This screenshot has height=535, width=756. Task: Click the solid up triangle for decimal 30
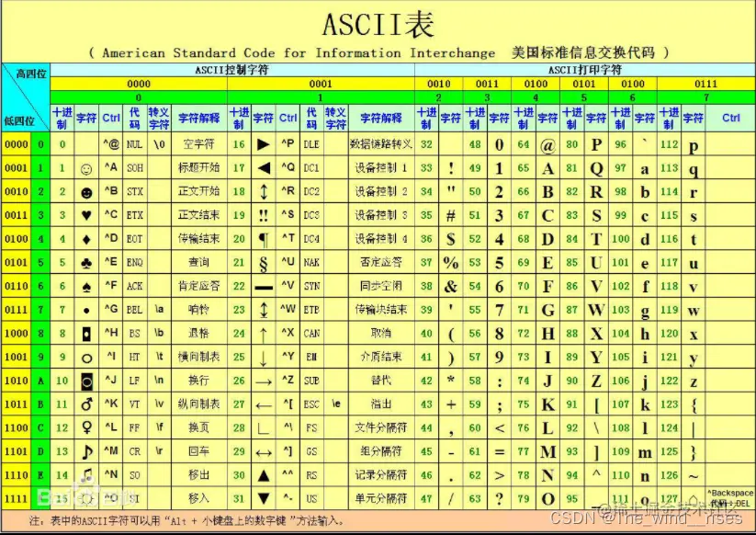pyautogui.click(x=264, y=475)
